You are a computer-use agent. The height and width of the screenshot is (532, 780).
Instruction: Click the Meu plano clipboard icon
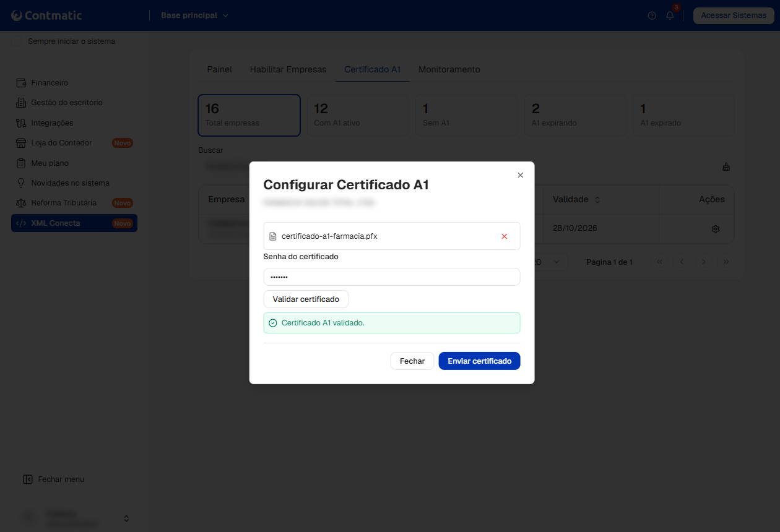click(20, 163)
